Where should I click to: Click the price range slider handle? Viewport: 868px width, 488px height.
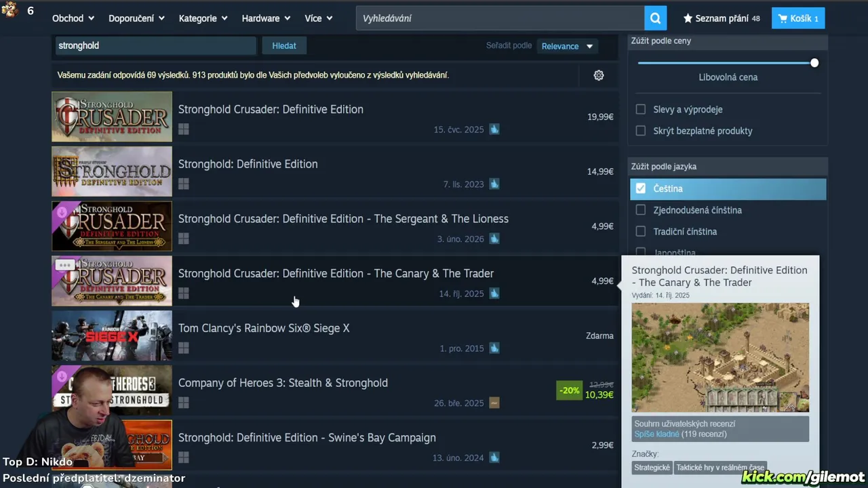point(814,63)
